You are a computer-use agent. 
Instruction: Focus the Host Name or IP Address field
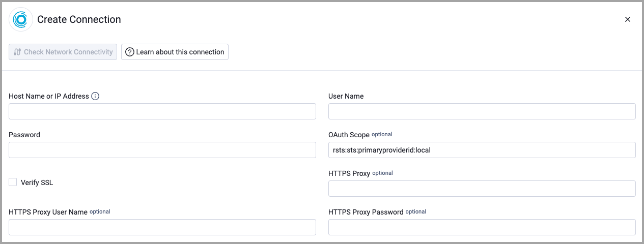click(x=162, y=111)
